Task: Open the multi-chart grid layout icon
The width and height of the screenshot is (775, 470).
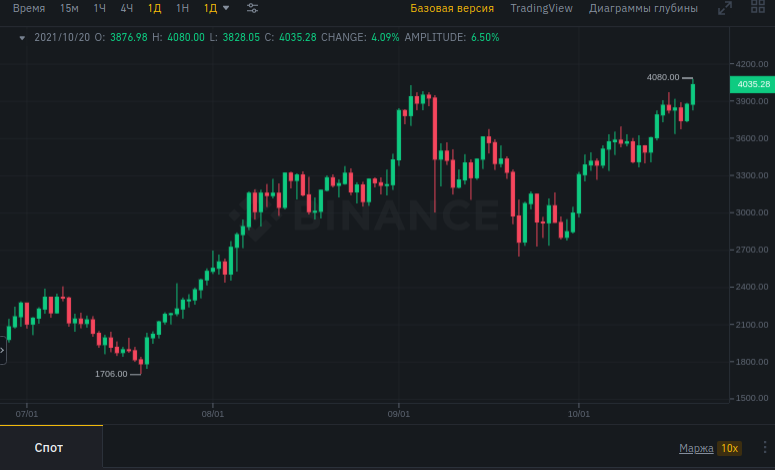Action: (758, 7)
